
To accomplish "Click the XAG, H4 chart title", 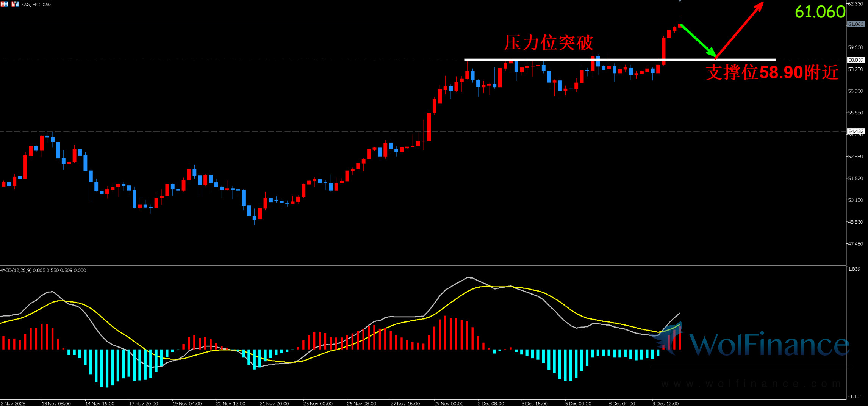I will (36, 5).
